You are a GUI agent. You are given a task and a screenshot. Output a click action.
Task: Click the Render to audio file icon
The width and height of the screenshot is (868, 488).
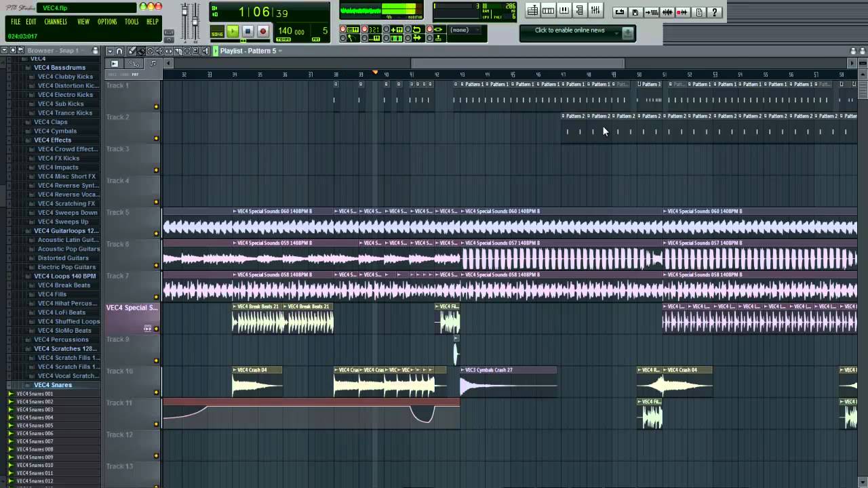(651, 12)
